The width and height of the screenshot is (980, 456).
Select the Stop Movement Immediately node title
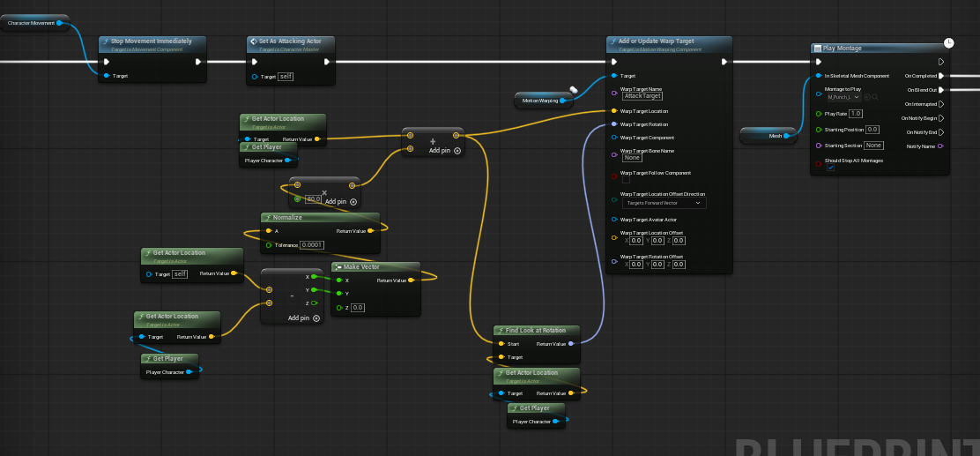(x=151, y=41)
